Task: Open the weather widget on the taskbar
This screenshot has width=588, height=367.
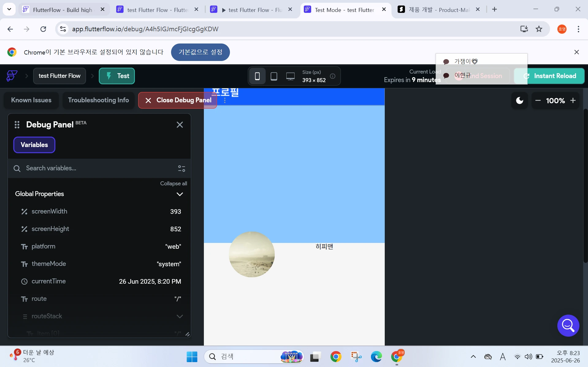Action: click(x=32, y=356)
